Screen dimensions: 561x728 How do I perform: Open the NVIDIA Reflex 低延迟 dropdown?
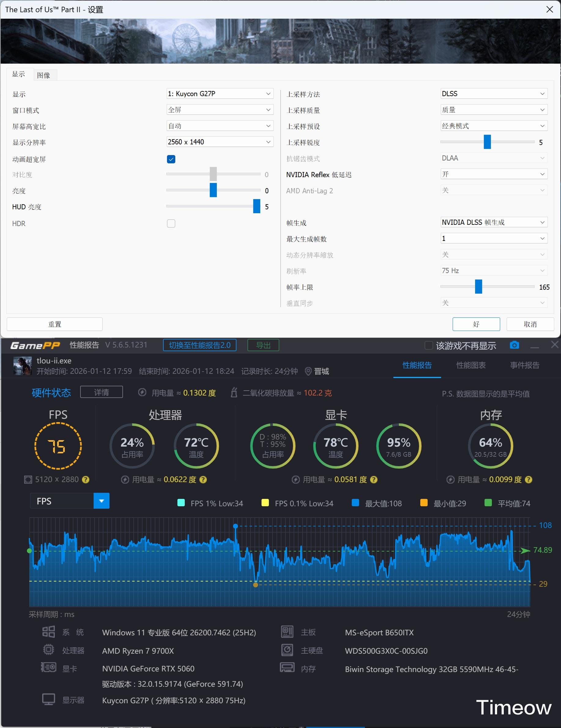pyautogui.click(x=494, y=174)
